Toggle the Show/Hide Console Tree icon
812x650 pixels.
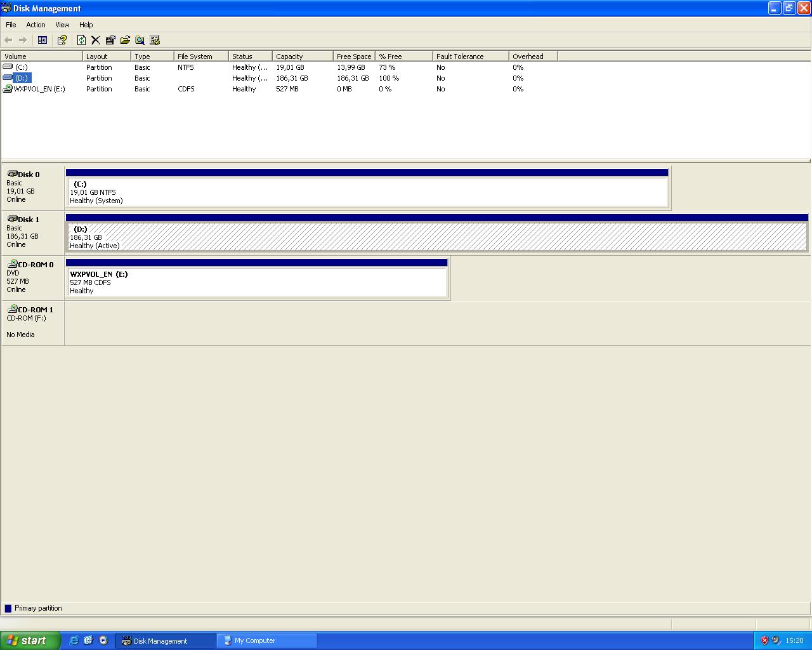pos(43,40)
